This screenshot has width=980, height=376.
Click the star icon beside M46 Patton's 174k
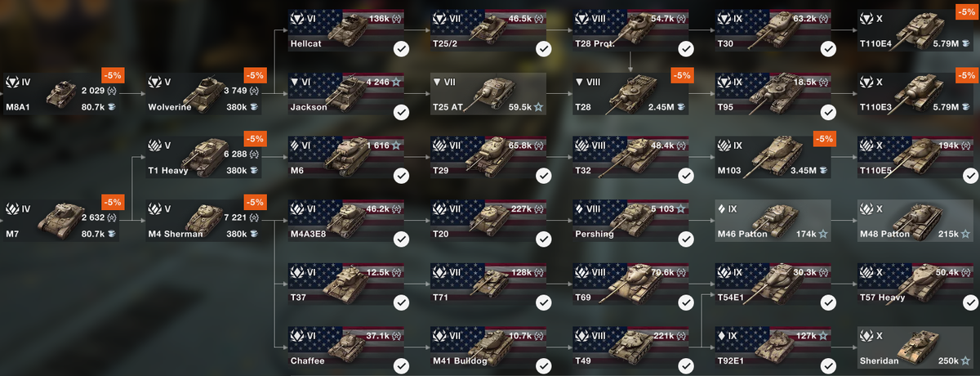coord(823,234)
